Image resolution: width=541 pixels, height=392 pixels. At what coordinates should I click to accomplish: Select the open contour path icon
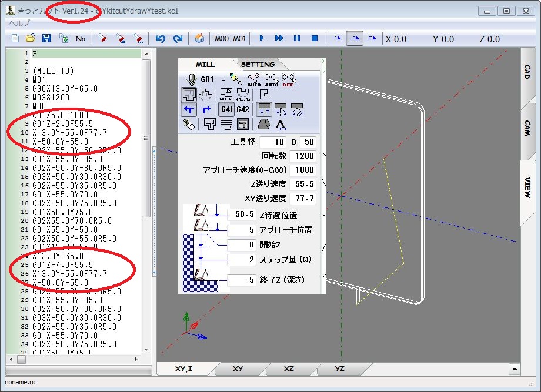pyautogui.click(x=206, y=94)
